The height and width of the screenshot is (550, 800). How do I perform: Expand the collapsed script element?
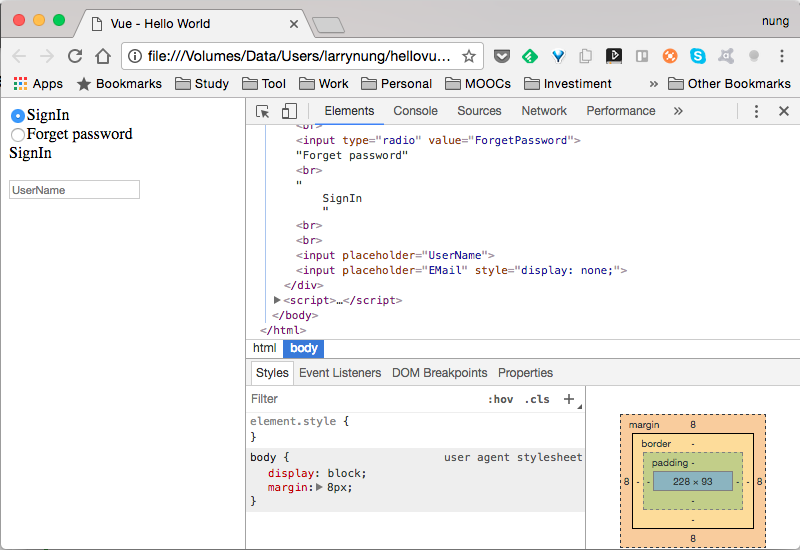(277, 300)
